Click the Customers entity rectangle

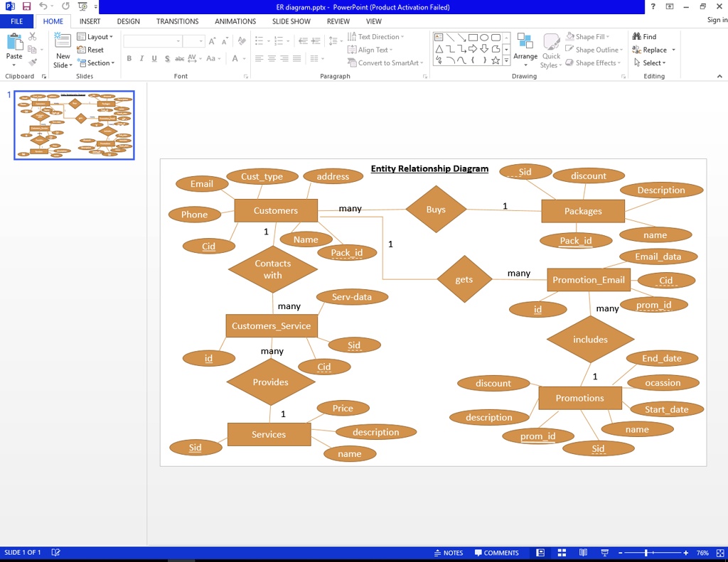click(x=276, y=211)
